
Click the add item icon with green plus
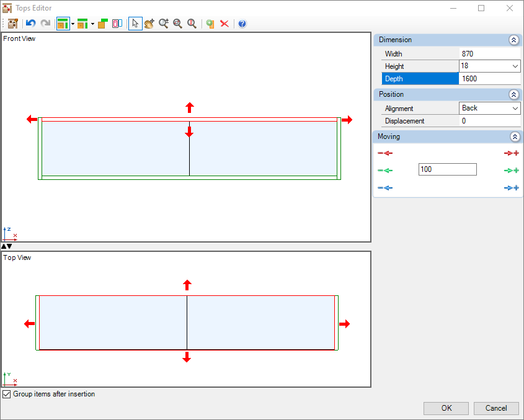(210, 24)
